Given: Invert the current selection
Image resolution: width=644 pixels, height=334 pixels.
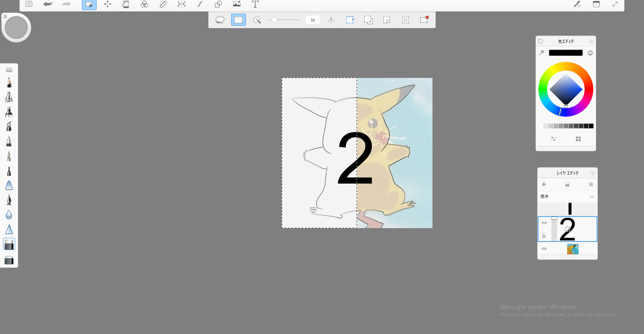Looking at the screenshot, I should (406, 20).
